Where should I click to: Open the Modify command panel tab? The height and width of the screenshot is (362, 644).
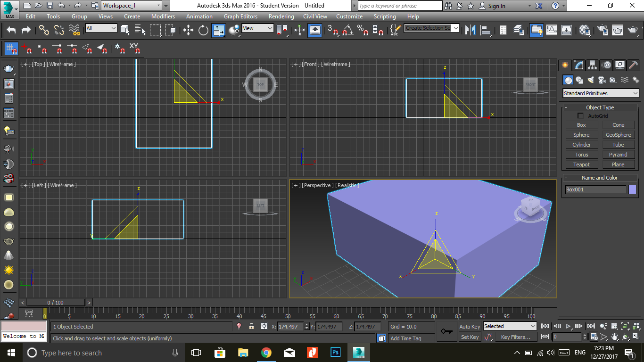(x=578, y=65)
